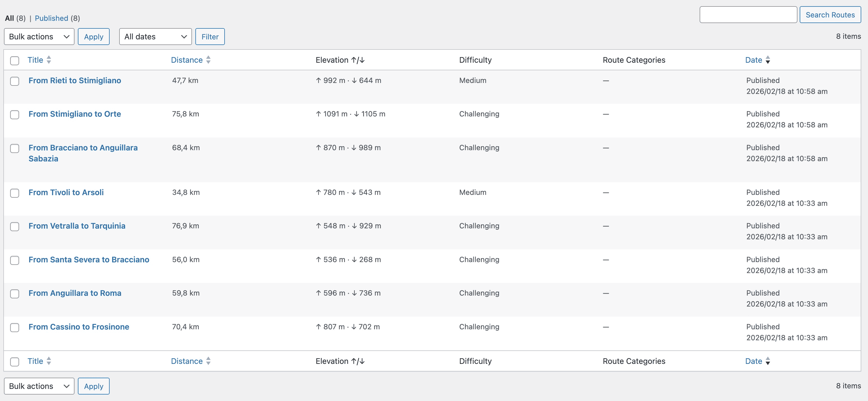Click the Filter button

coord(210,36)
